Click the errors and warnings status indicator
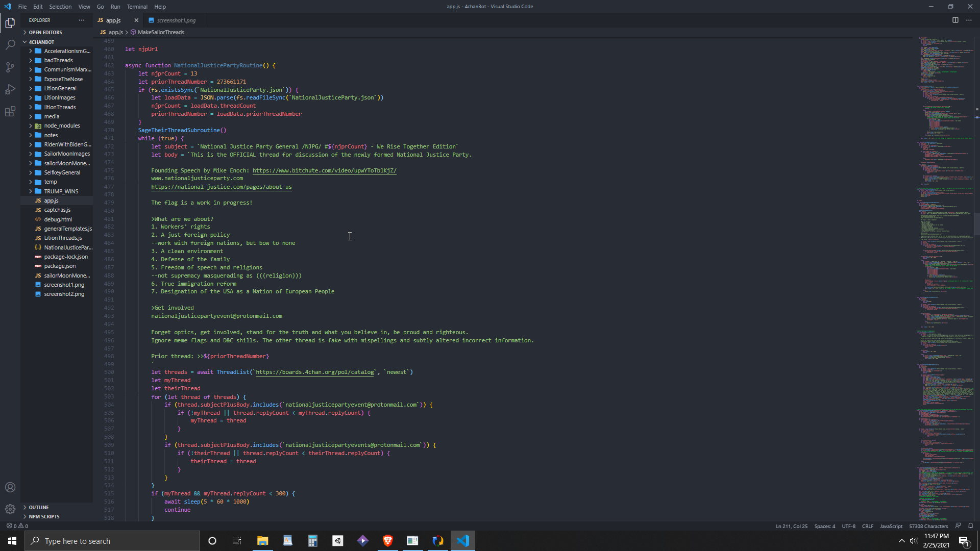Image resolution: width=980 pixels, height=551 pixels. pyautogui.click(x=17, y=526)
